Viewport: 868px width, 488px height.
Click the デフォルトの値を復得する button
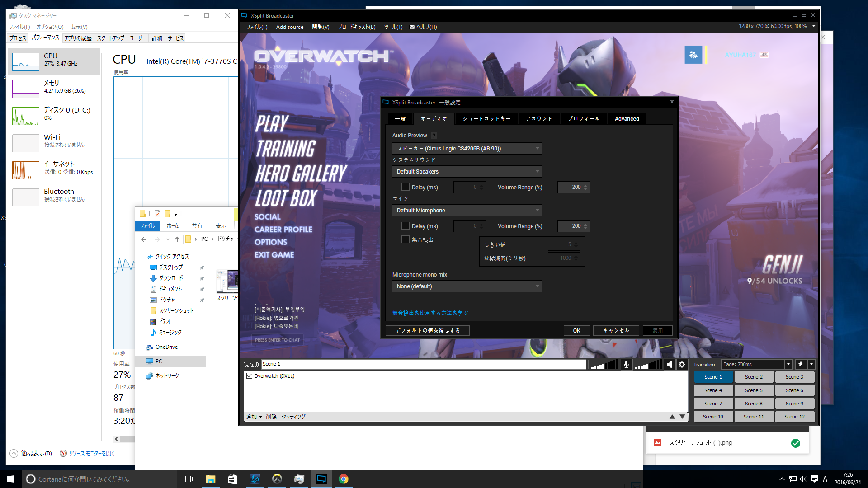tap(427, 331)
